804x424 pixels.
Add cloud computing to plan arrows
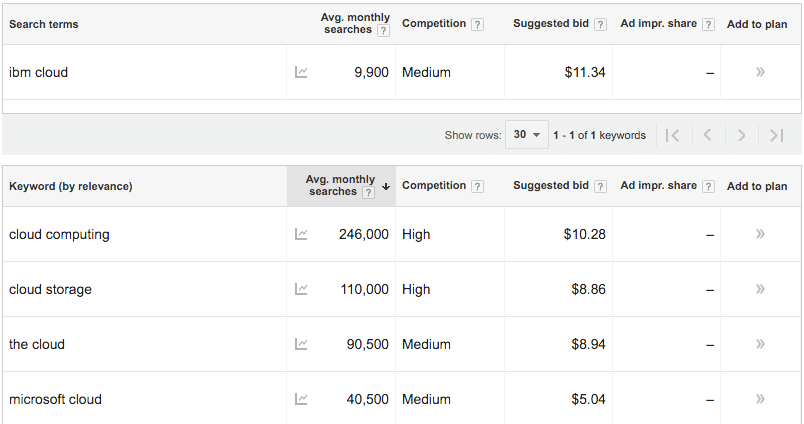click(x=760, y=234)
